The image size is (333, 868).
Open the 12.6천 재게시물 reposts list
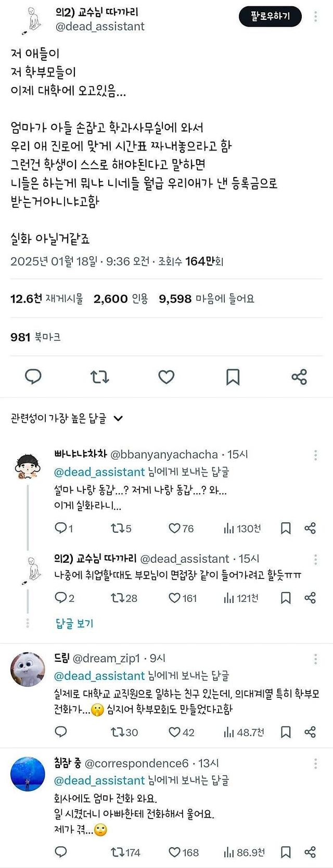tap(47, 299)
